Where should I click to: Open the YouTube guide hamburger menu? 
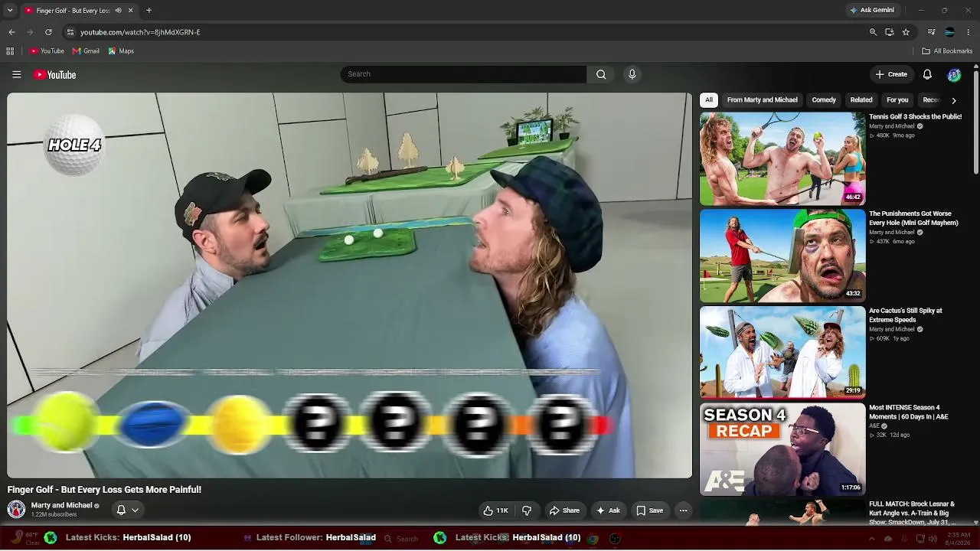click(16, 74)
